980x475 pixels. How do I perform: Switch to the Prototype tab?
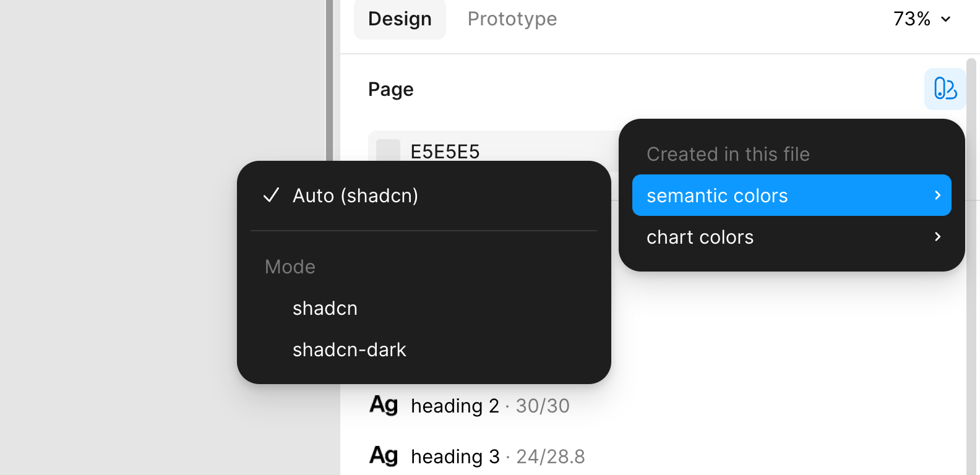pos(512,19)
